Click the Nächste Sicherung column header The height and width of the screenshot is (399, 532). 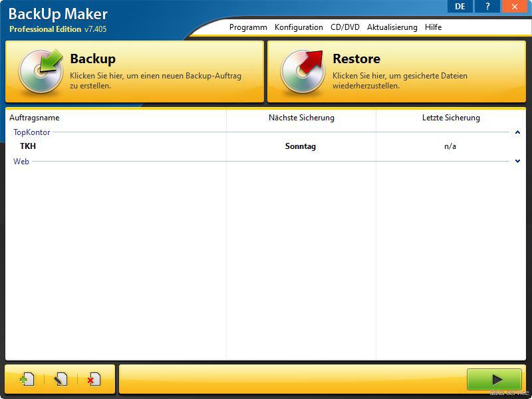click(301, 118)
